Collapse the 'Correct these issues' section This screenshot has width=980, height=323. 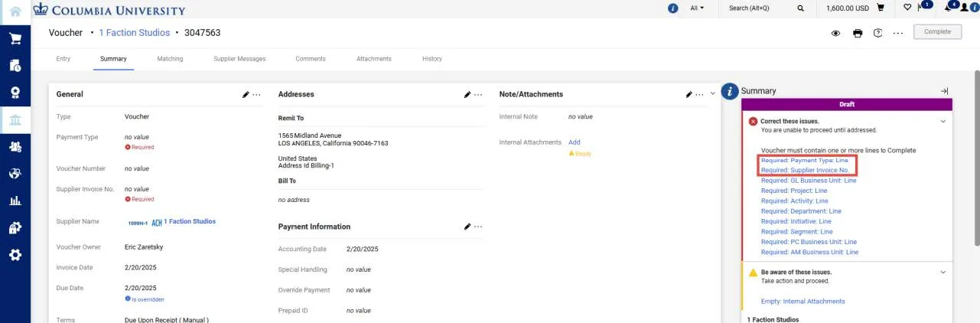(943, 121)
